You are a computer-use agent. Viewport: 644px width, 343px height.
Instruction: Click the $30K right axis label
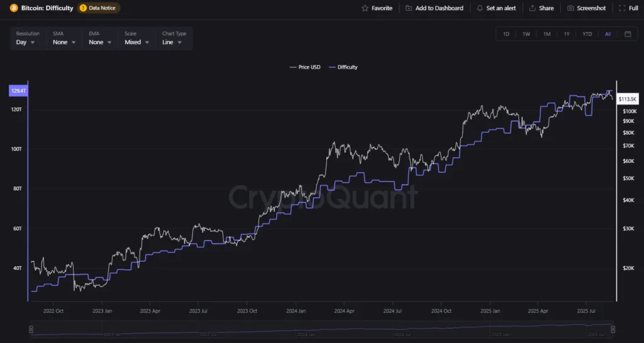(628, 228)
